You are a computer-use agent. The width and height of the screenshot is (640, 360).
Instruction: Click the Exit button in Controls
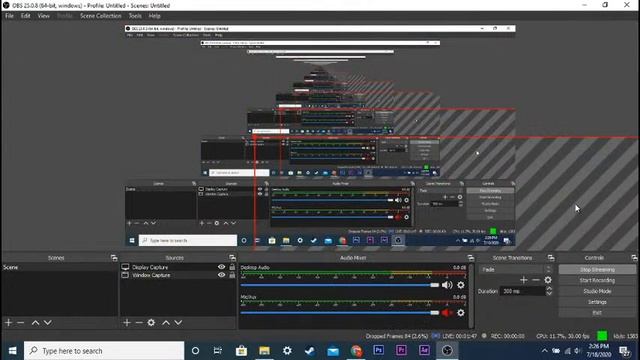(597, 313)
